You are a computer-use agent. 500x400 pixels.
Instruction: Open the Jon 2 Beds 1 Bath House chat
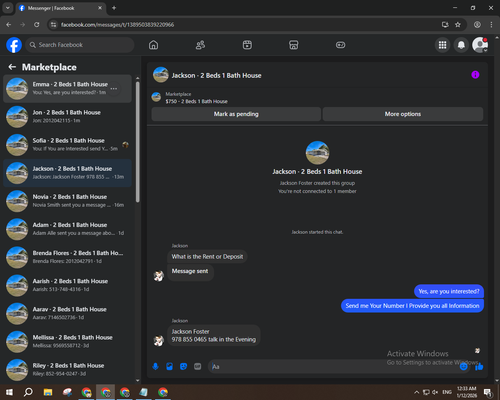coord(67,117)
